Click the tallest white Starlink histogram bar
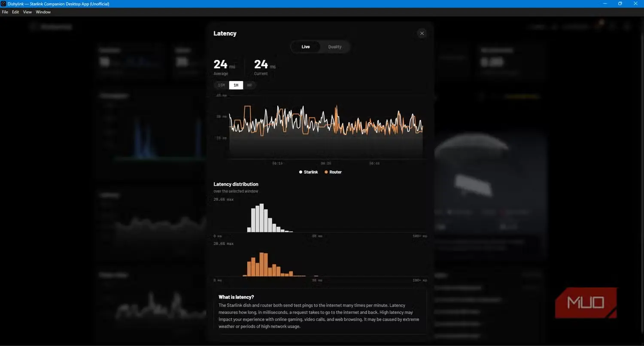Viewport: 644px width, 346px height. (261, 218)
